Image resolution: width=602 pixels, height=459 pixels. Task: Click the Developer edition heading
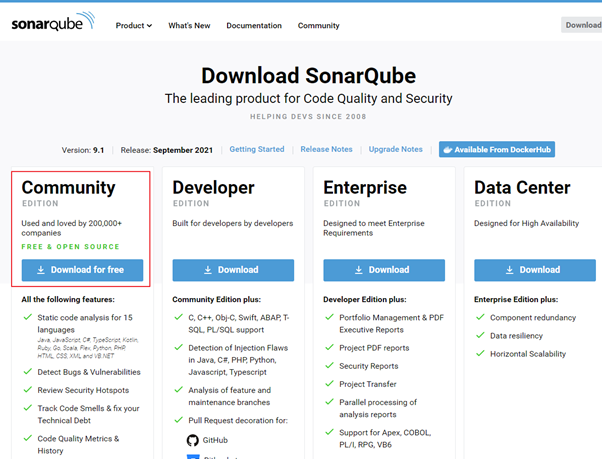[x=213, y=188]
